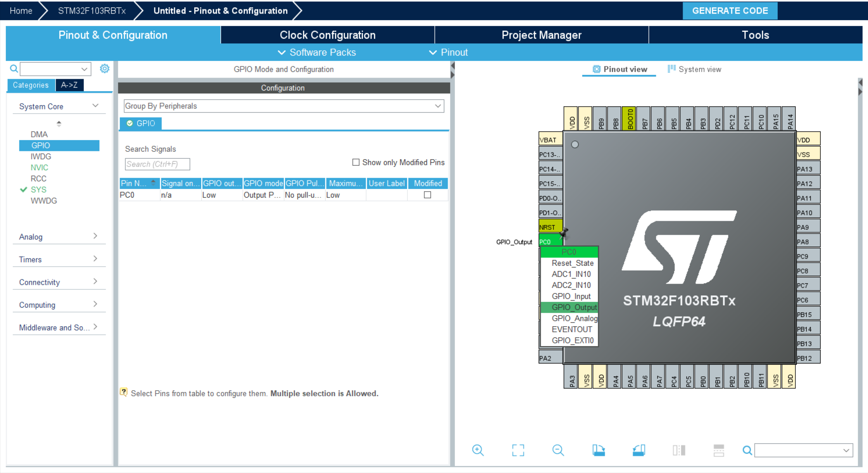The width and height of the screenshot is (868, 473).
Task: Select the A->Z sorting tab
Action: point(69,85)
